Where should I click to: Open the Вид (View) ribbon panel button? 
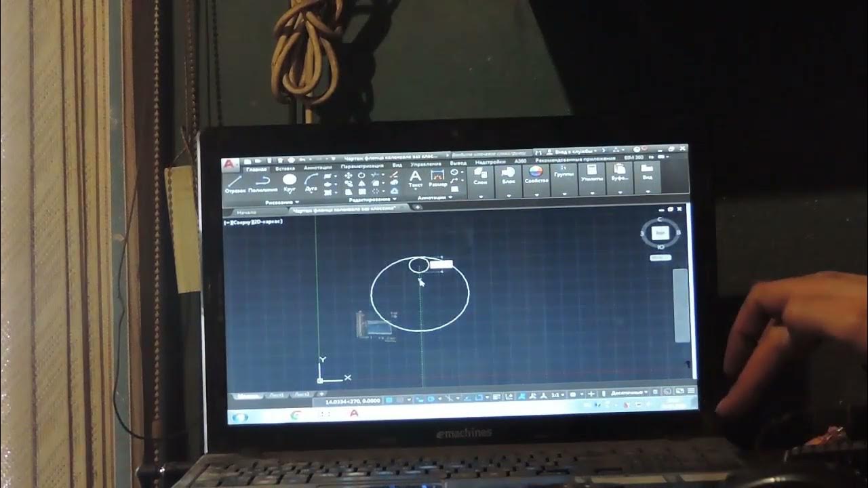(647, 171)
